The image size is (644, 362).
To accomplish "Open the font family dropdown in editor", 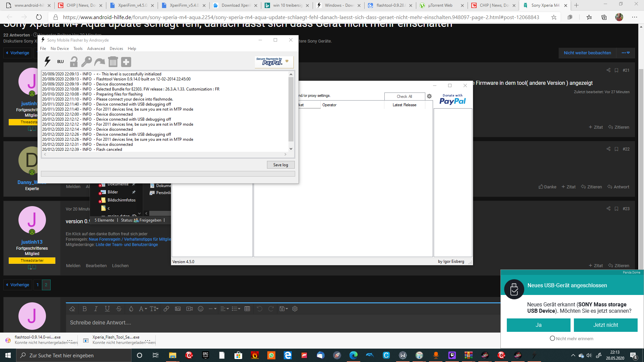I will tap(143, 309).
